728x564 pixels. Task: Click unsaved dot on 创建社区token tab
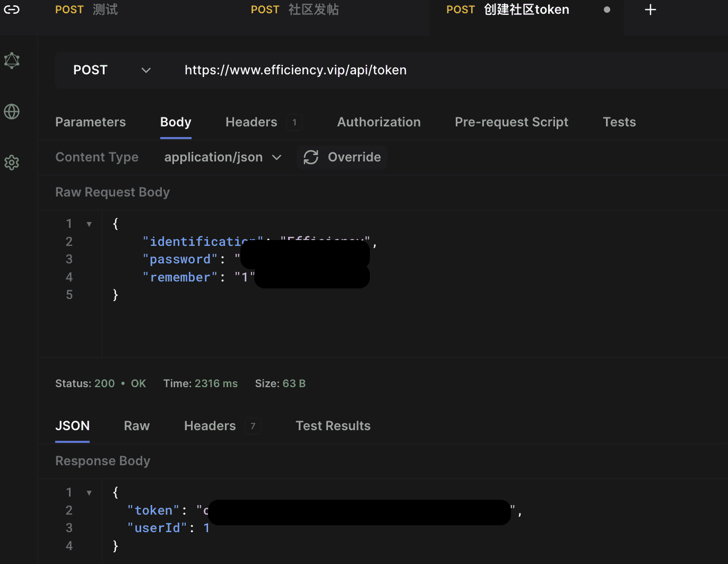(606, 10)
